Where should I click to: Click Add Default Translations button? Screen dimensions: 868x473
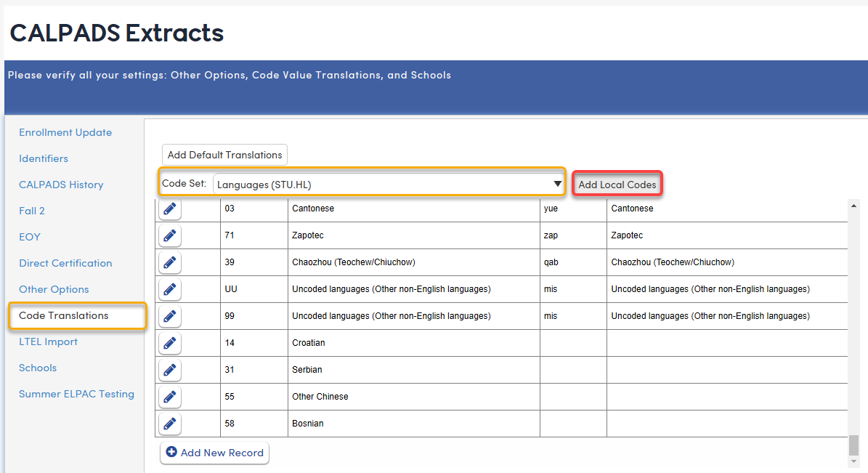[x=224, y=155]
